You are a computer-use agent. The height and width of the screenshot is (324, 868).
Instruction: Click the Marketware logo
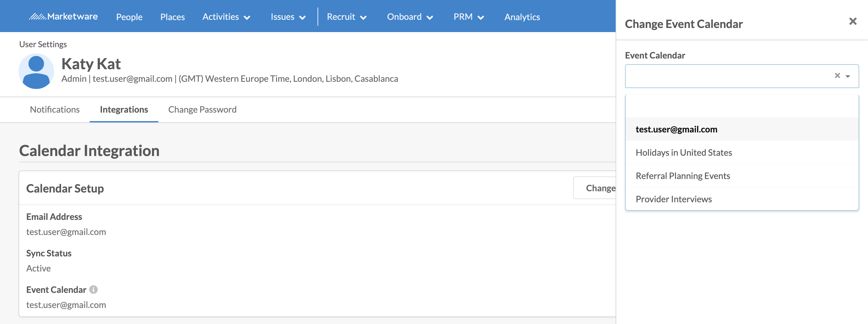click(x=63, y=16)
